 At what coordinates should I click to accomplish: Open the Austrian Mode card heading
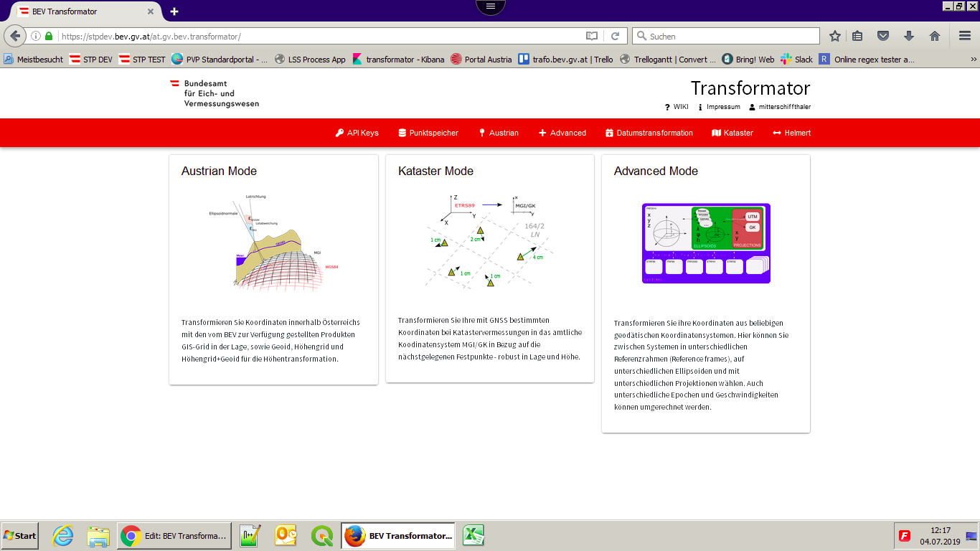[219, 171]
